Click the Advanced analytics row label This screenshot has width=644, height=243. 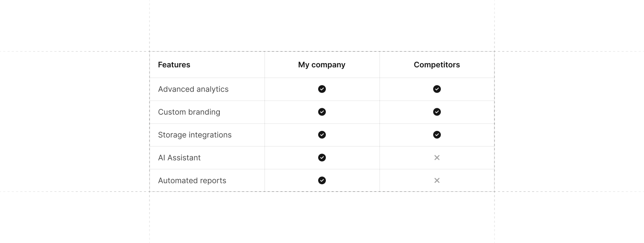pyautogui.click(x=193, y=89)
